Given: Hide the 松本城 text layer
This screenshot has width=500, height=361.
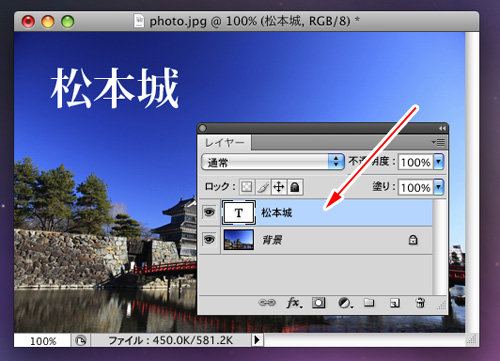Looking at the screenshot, I should click(209, 212).
